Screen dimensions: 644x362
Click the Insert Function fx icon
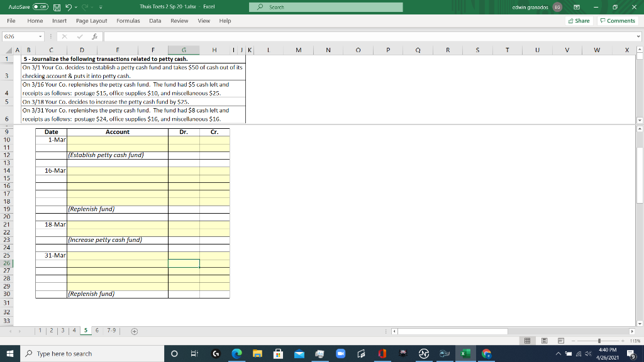pyautogui.click(x=96, y=36)
